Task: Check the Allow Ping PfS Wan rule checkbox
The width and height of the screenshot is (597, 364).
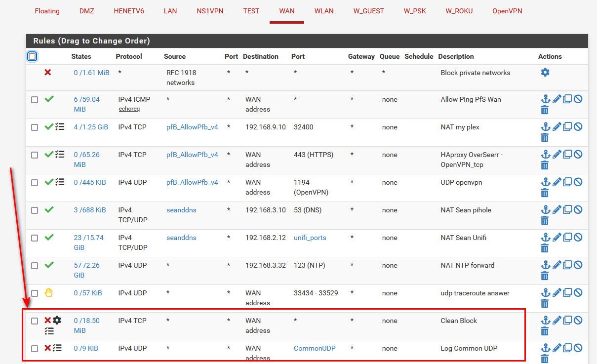Action: click(35, 100)
